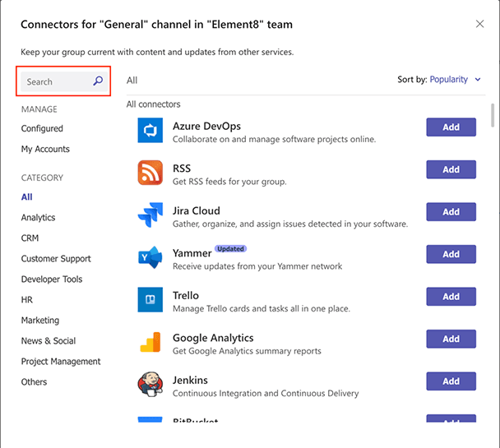
Task: Click the orange RSS feed icon
Action: coord(150,173)
